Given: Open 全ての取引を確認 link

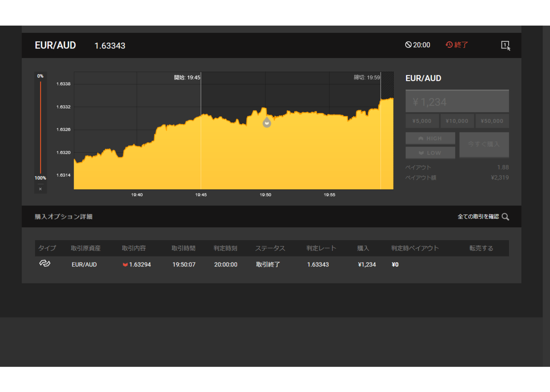Looking at the screenshot, I should tap(478, 217).
